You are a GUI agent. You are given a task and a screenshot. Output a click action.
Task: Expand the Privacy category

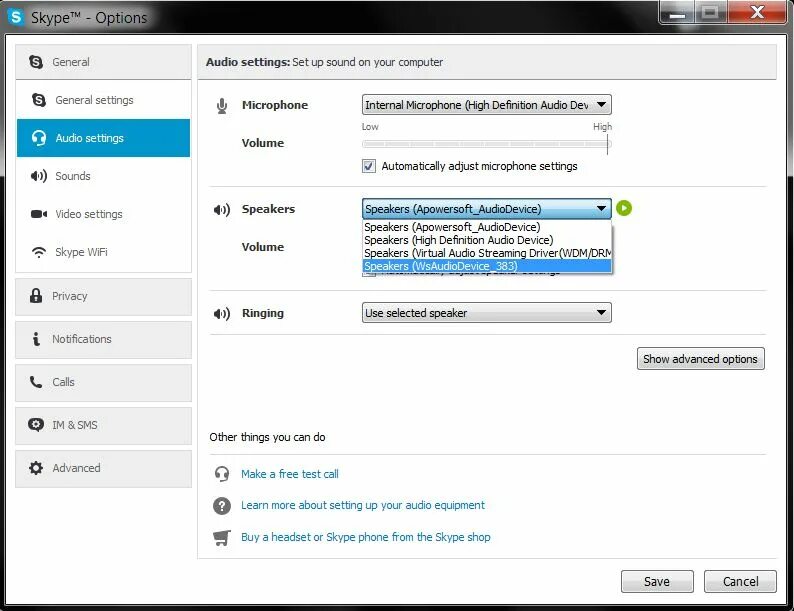103,296
